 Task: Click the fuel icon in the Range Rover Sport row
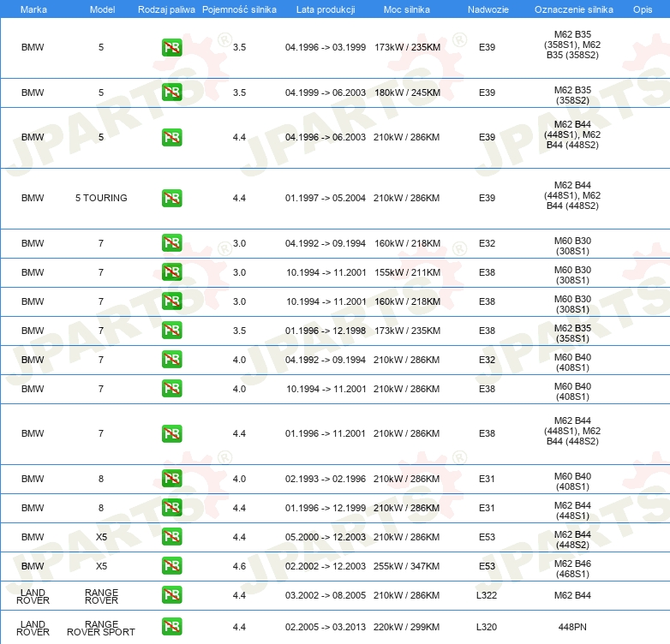(x=171, y=626)
